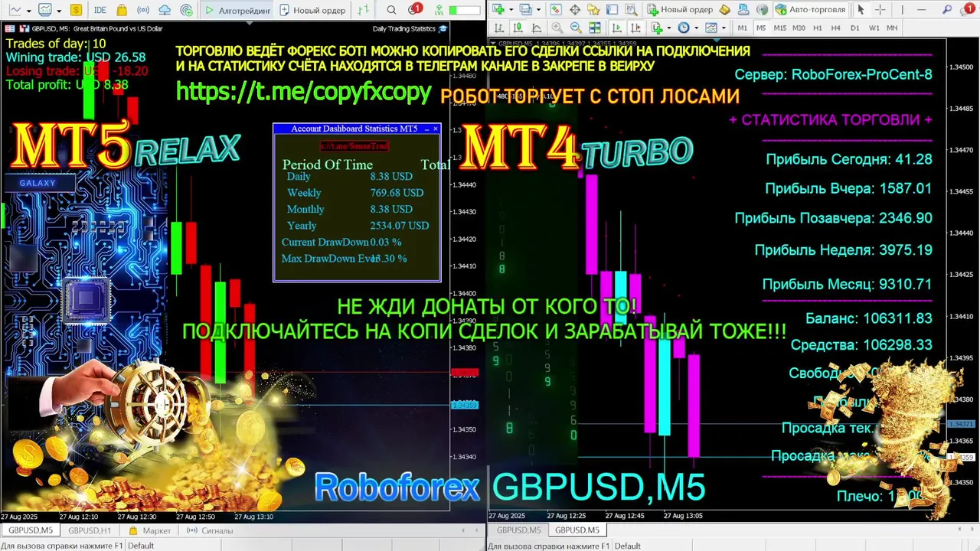Click MT4 status bar Default profile
980x551 pixels.
click(x=628, y=546)
